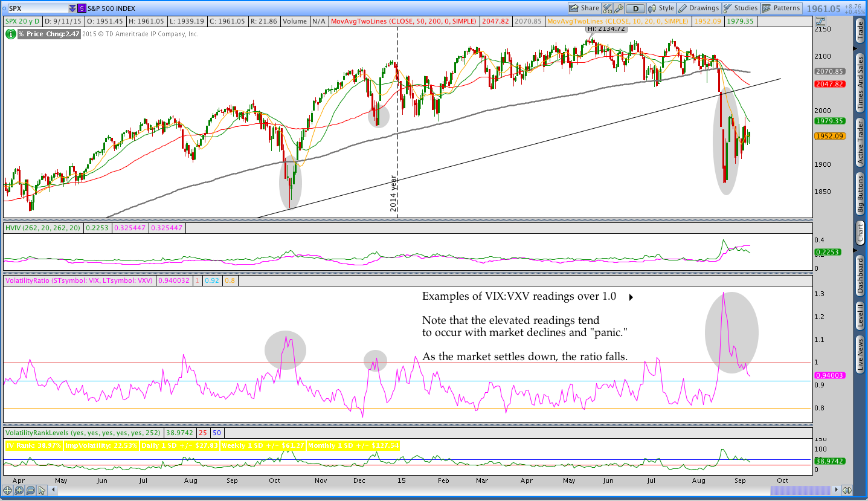Open the Dashboard side tab
868x501 pixels.
[861, 276]
